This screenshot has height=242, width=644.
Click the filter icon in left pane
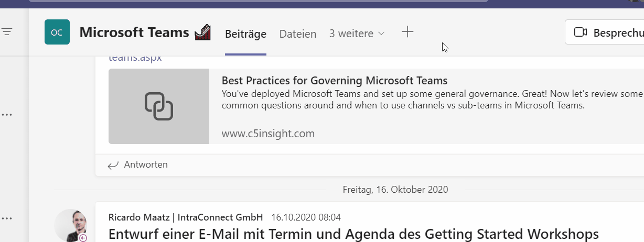pyautogui.click(x=7, y=32)
